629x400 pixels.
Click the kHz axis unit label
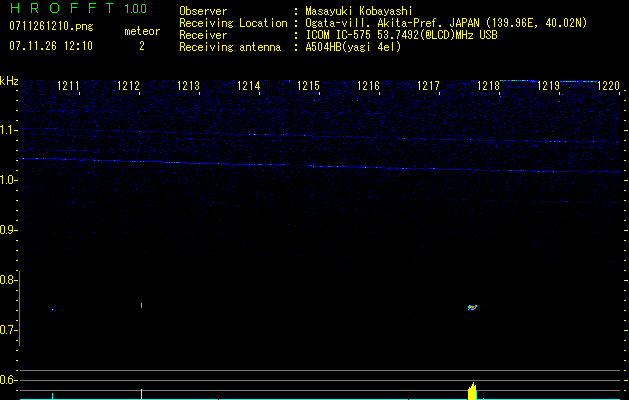[9, 81]
